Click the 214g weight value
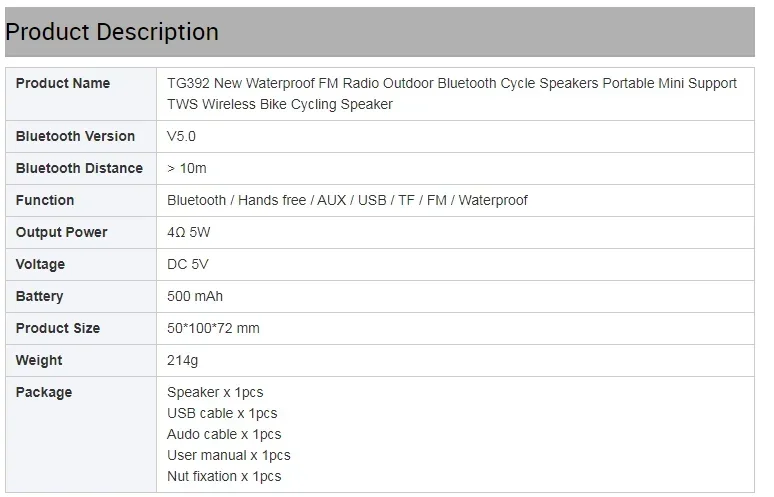This screenshot has height=497, width=774. (x=182, y=360)
